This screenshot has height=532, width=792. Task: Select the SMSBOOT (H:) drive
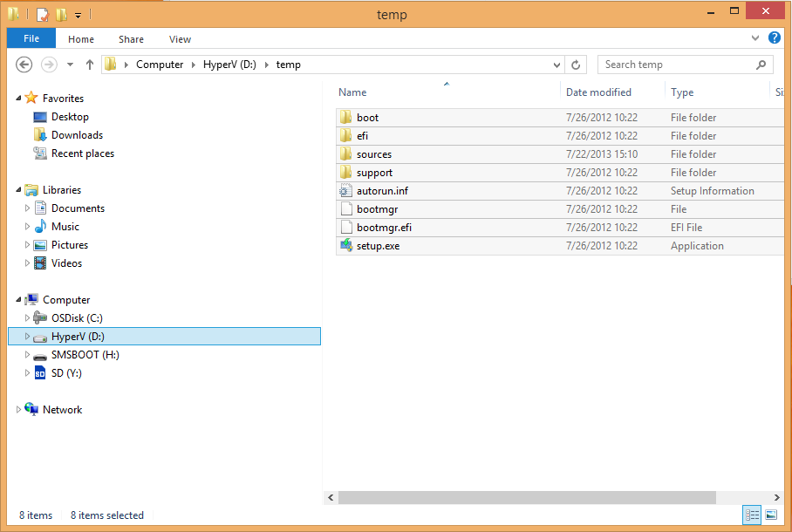85,355
